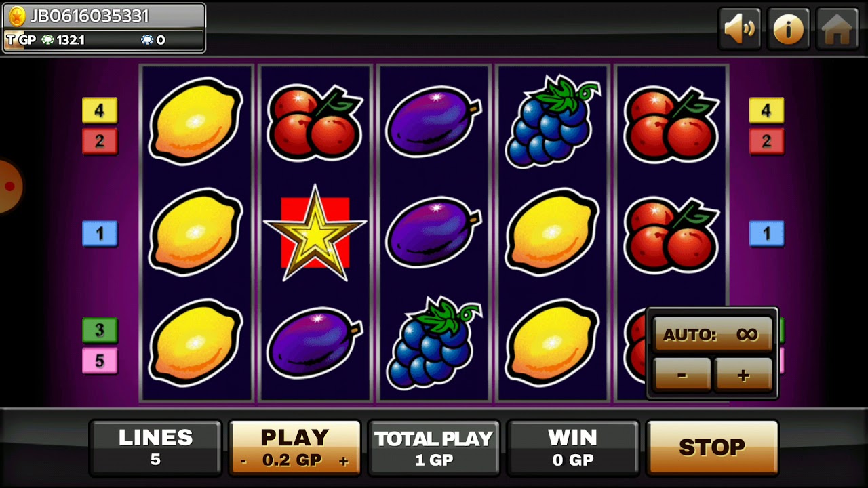Image resolution: width=868 pixels, height=488 pixels.
Task: Open the LINES selection panel
Action: coord(156,447)
